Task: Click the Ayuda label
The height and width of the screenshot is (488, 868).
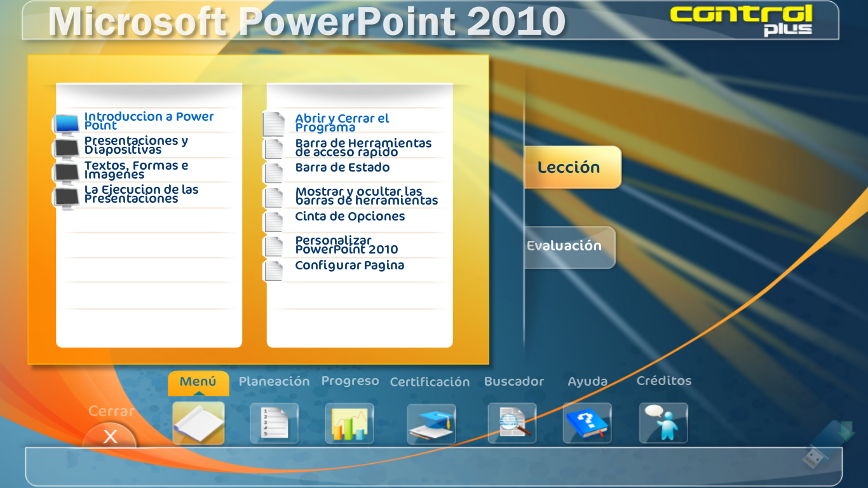Action: click(x=588, y=382)
